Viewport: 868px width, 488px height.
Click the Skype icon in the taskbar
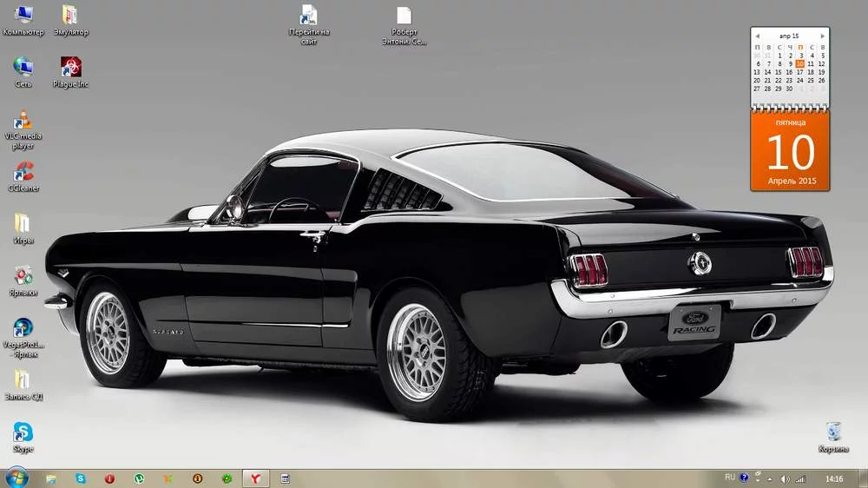tap(81, 478)
